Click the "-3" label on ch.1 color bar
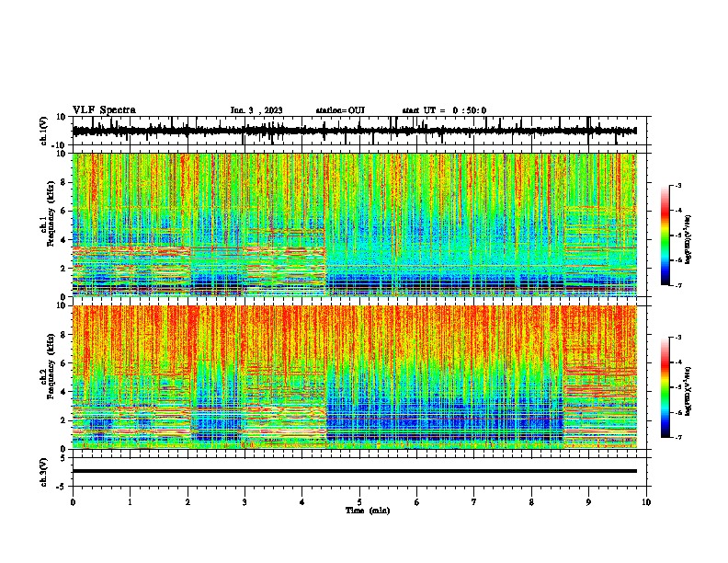The height and width of the screenshot is (563, 728). (677, 185)
